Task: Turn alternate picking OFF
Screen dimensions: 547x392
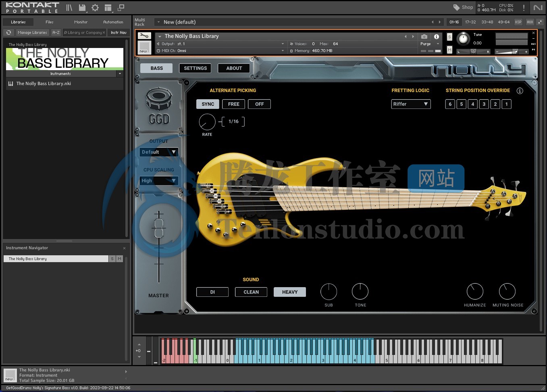Action: coord(260,104)
